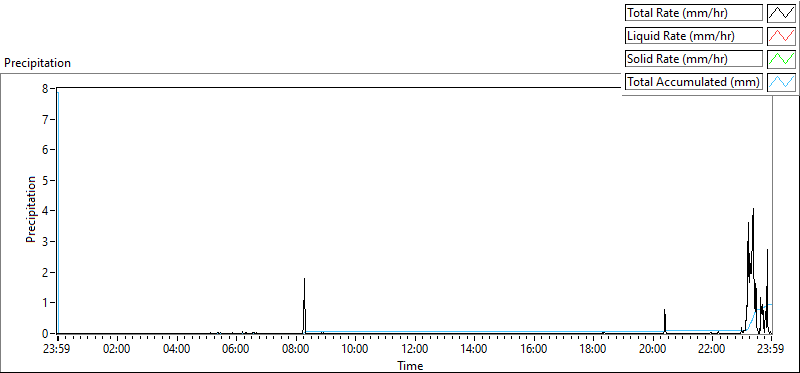Click the 04:00 time axis label
Image resolution: width=800 pixels, height=373 pixels.
click(x=177, y=350)
